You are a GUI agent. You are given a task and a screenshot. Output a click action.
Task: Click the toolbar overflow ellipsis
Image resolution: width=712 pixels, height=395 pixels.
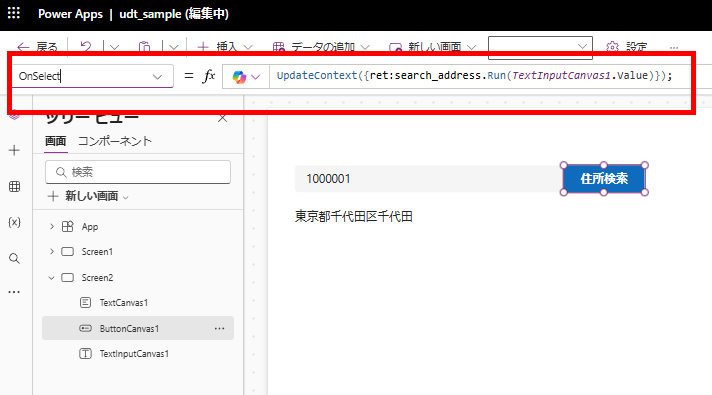pos(674,47)
